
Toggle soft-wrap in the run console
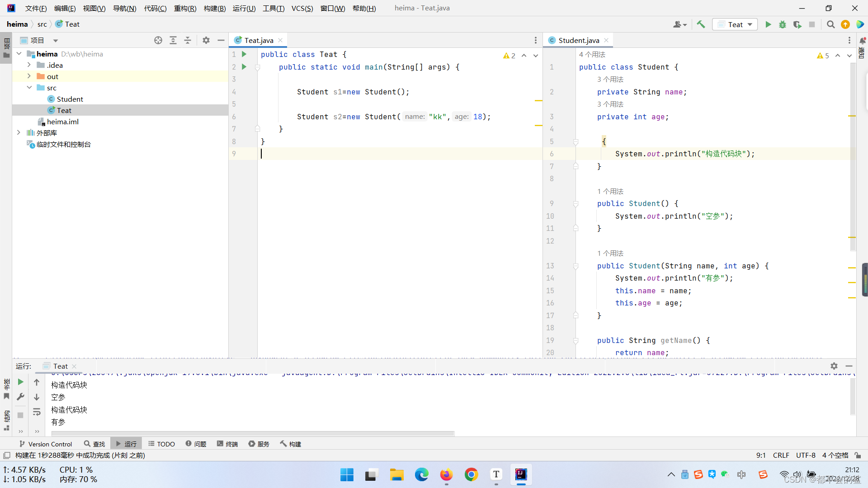coord(37,412)
